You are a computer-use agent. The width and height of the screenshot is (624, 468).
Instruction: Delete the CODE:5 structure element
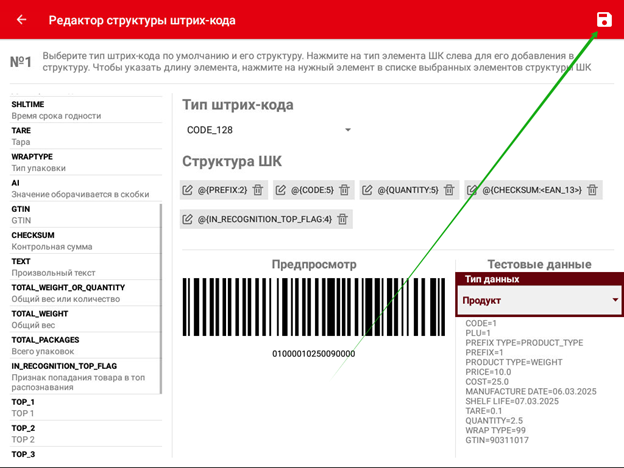pyautogui.click(x=344, y=190)
